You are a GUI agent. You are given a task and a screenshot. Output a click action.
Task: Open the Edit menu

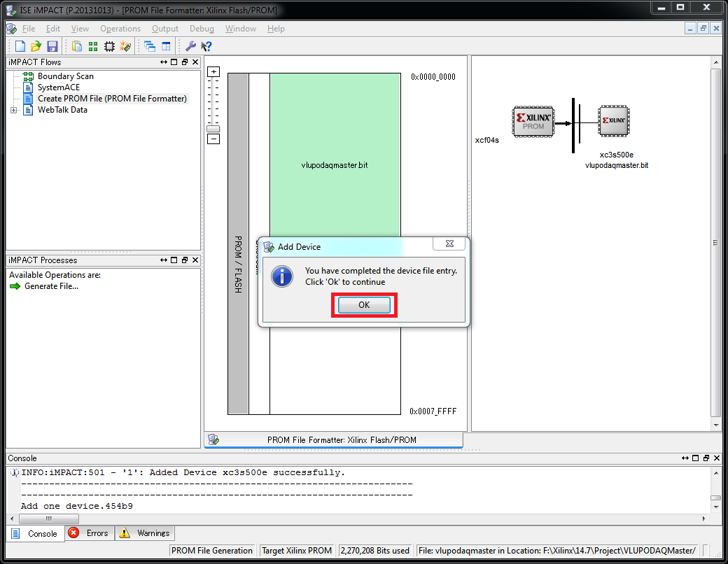(x=53, y=29)
